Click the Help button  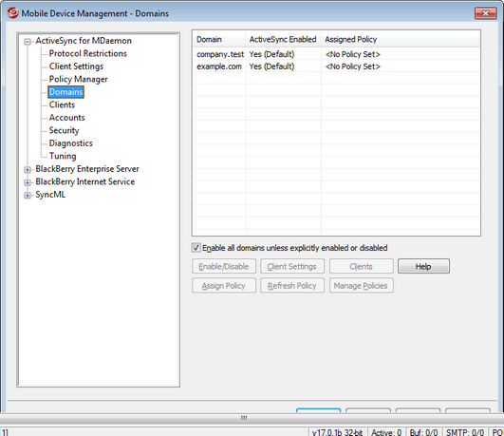coord(423,266)
